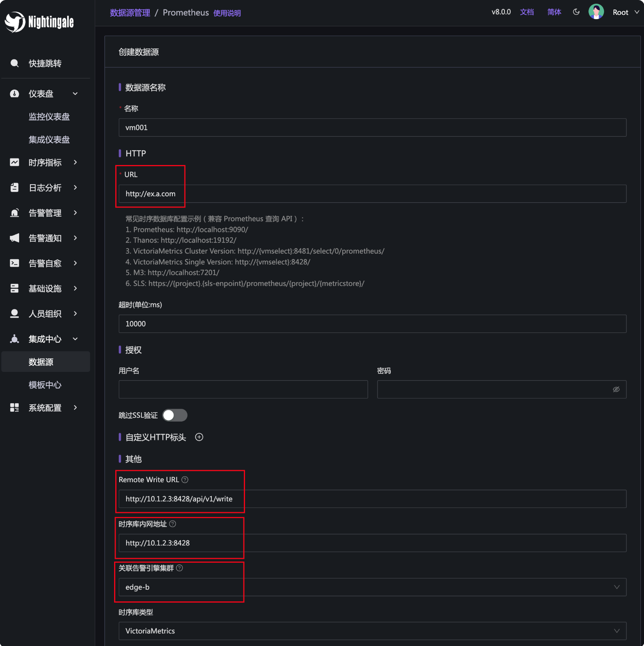Expand the 告警通知 menu chevron
Image resolution: width=644 pixels, height=646 pixels.
pyautogui.click(x=75, y=238)
